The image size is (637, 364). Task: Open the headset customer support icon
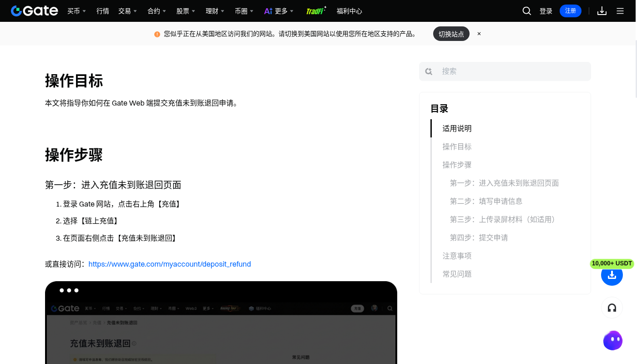(612, 308)
